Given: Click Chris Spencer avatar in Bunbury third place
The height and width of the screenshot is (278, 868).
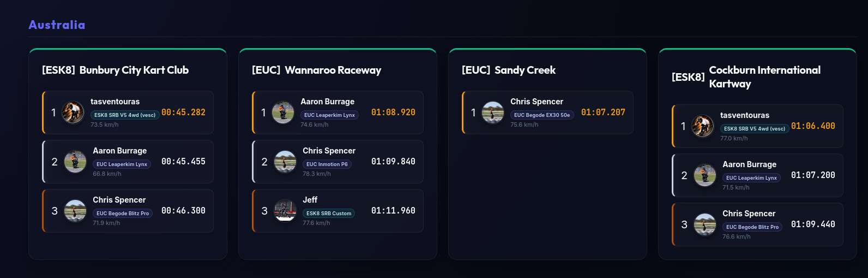Looking at the screenshot, I should (x=75, y=211).
